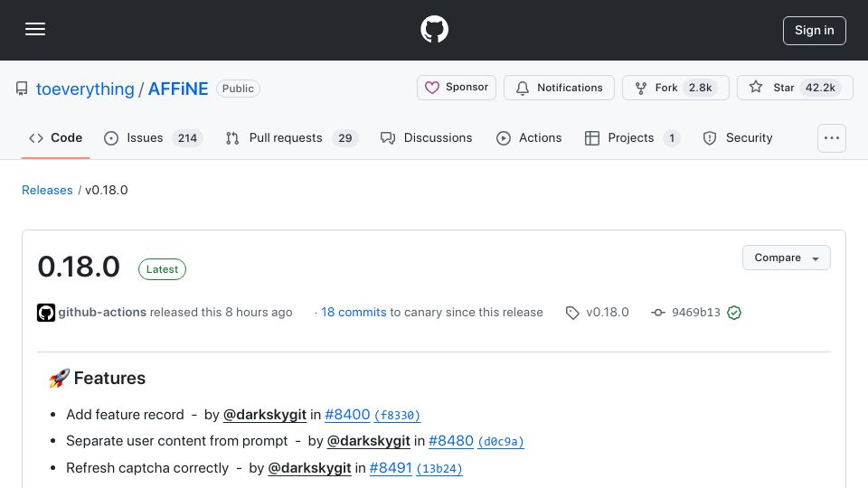This screenshot has width=868, height=488.
Task: Open commit 13b24 link
Action: pyautogui.click(x=439, y=469)
